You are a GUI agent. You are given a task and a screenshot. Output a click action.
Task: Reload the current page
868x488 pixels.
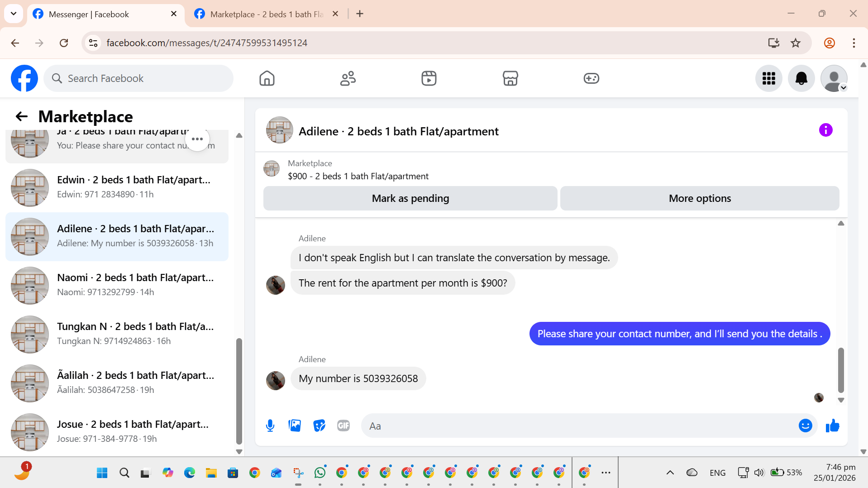click(x=64, y=43)
